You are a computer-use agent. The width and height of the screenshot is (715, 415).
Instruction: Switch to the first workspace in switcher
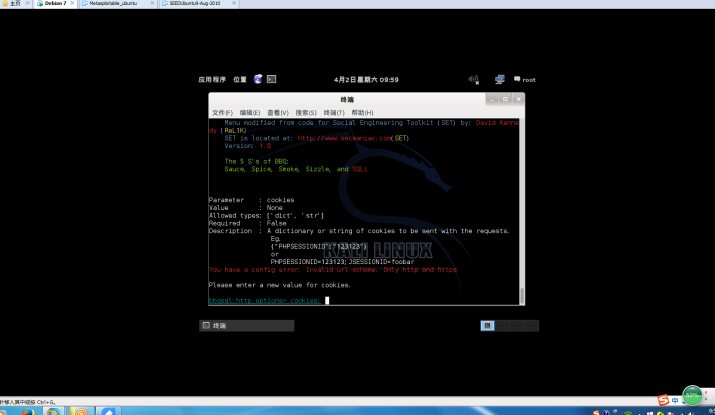487,326
